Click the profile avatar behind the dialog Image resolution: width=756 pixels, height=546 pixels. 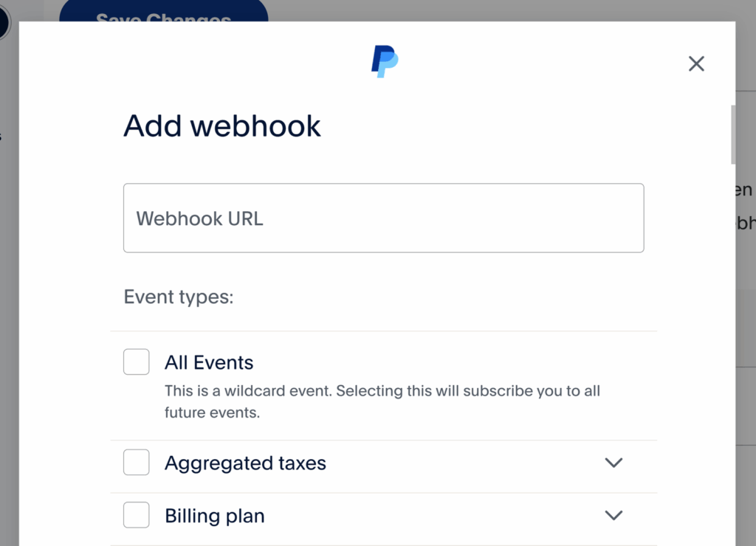[2, 22]
